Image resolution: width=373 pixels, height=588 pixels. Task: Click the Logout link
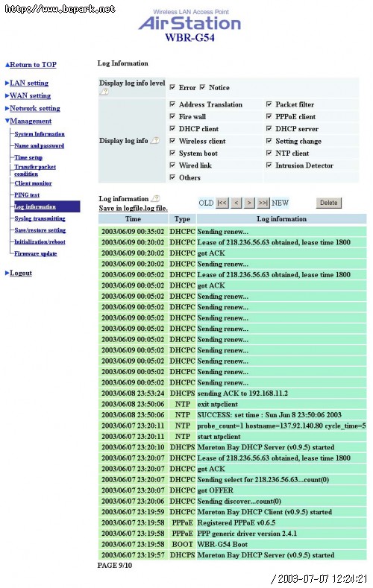[21, 273]
